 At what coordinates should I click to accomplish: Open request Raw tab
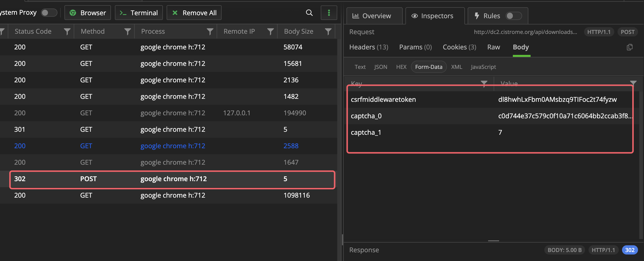494,47
